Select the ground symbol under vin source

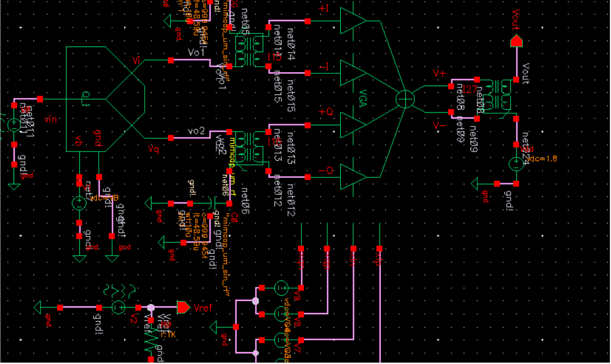[14, 186]
